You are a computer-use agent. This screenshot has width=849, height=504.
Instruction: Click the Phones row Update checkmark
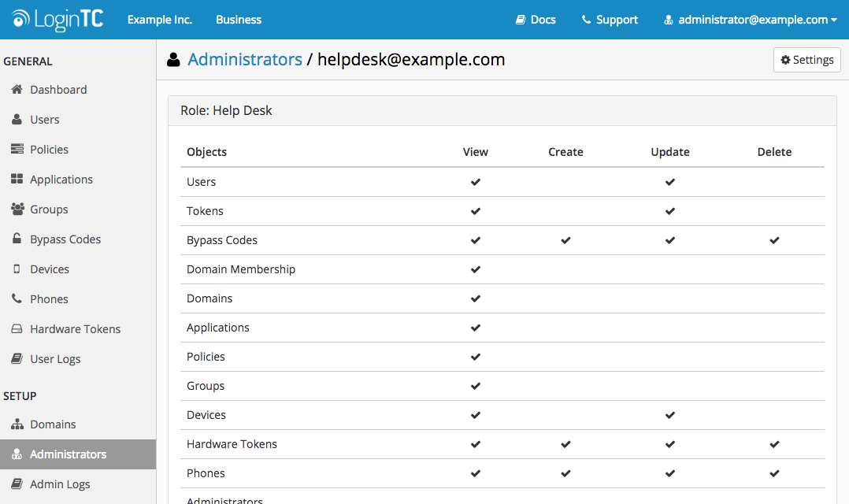(x=669, y=474)
